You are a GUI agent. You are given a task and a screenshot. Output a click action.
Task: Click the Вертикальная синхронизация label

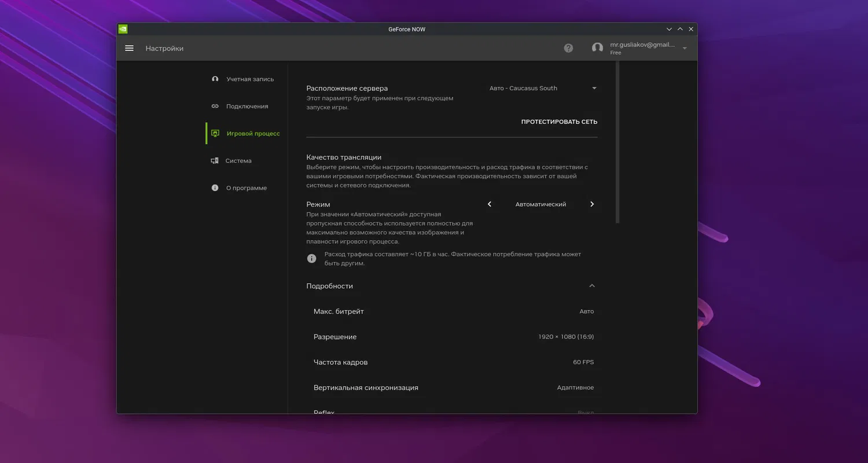pyautogui.click(x=366, y=388)
